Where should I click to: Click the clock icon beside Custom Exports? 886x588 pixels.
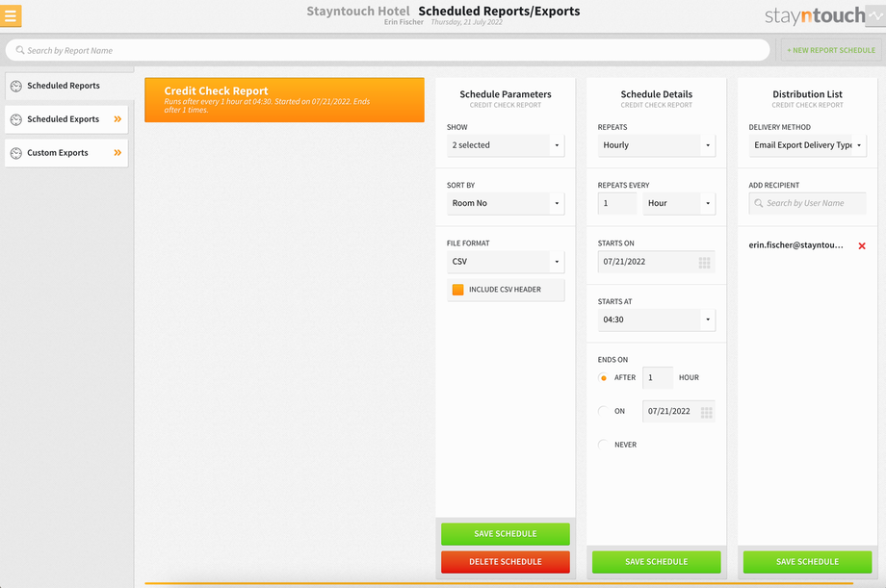click(x=16, y=153)
